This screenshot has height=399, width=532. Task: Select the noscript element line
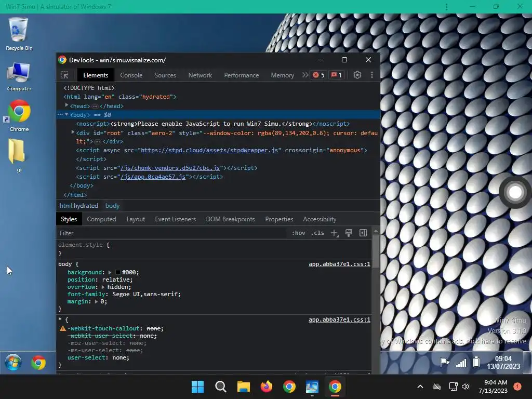[212, 124]
